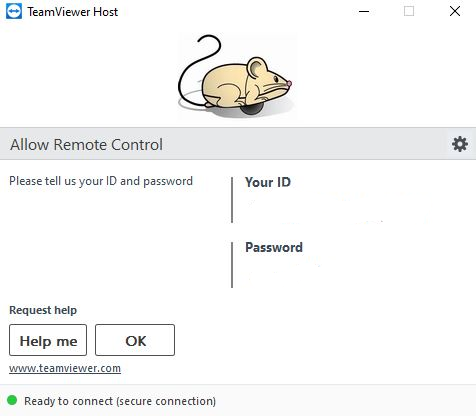Viewport: 476px width, 416px height.
Task: Close the TeamViewer Host window
Action: (x=455, y=11)
